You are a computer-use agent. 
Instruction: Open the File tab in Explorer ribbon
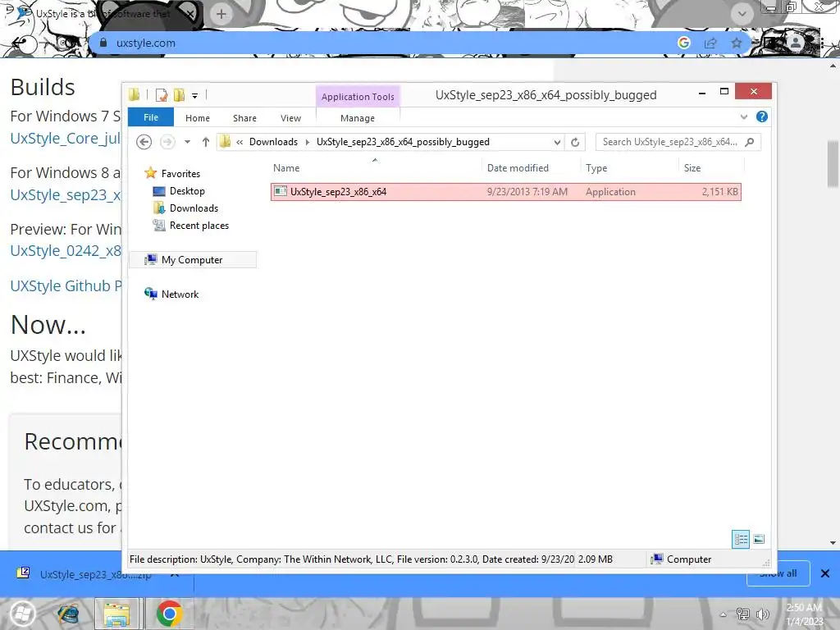pyautogui.click(x=151, y=117)
